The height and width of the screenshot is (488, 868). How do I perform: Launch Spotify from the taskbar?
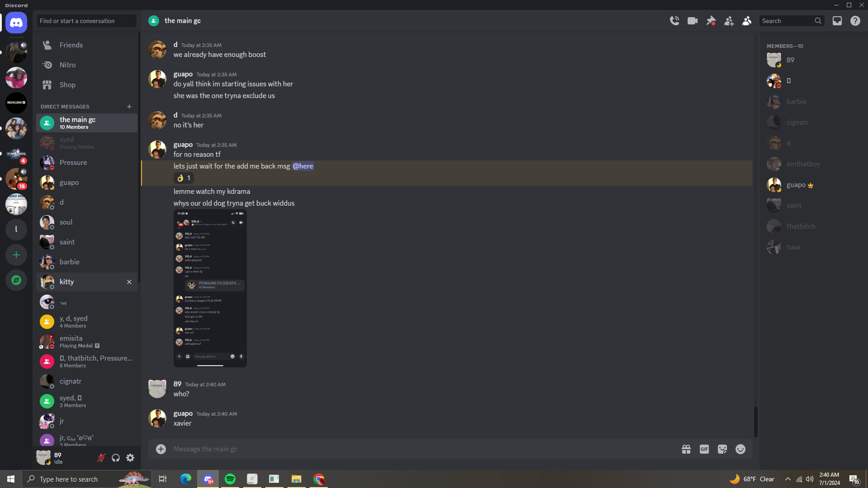[x=230, y=479]
